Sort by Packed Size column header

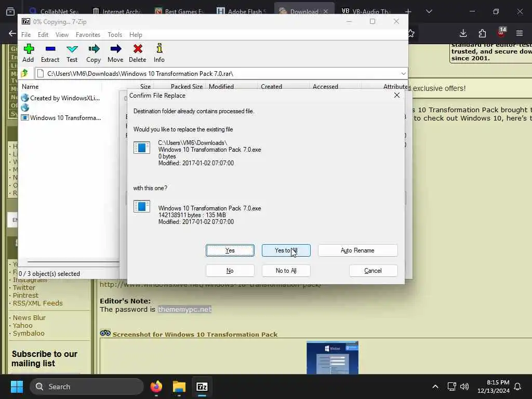(187, 87)
